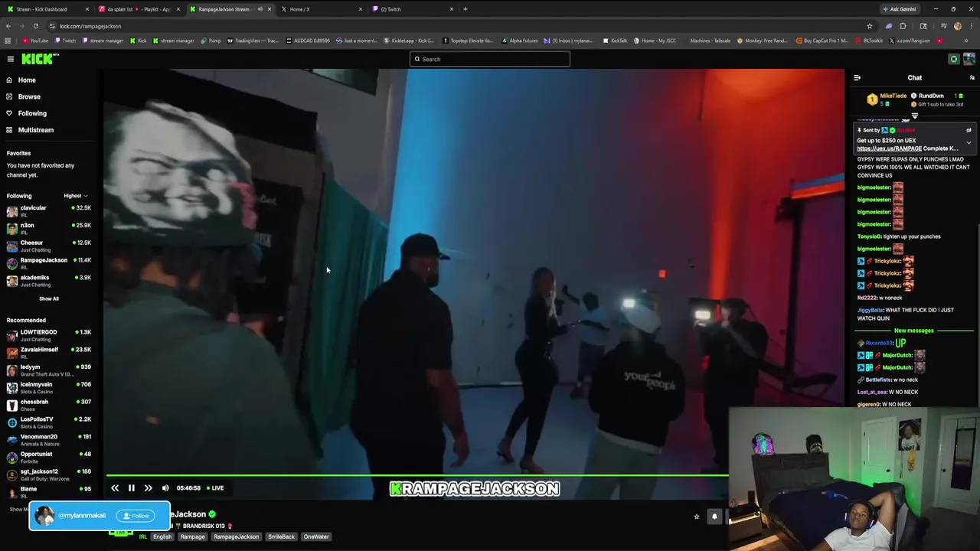
Task: Open the apps grid in bookmarks bar
Action: click(8, 41)
